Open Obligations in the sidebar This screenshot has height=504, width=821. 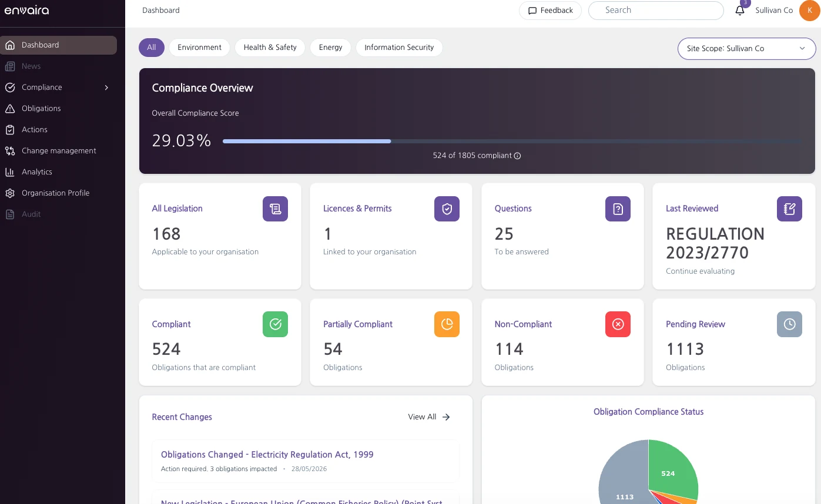pos(59,109)
